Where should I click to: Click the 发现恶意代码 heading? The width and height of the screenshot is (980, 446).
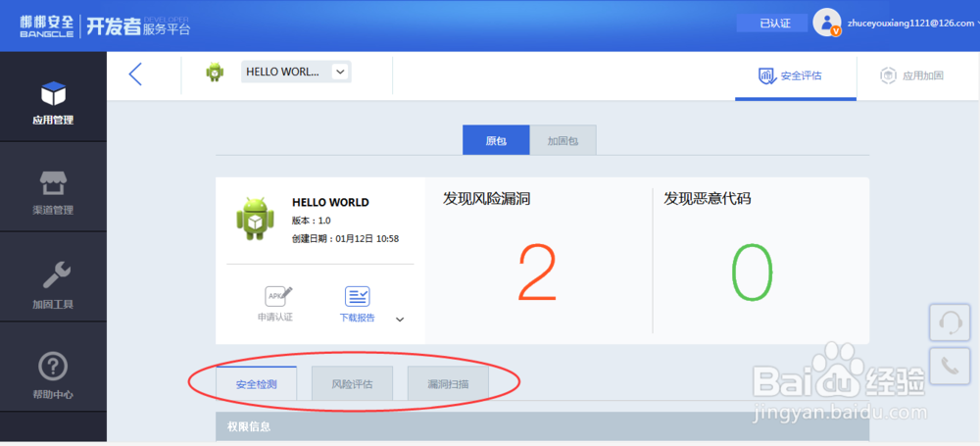708,199
